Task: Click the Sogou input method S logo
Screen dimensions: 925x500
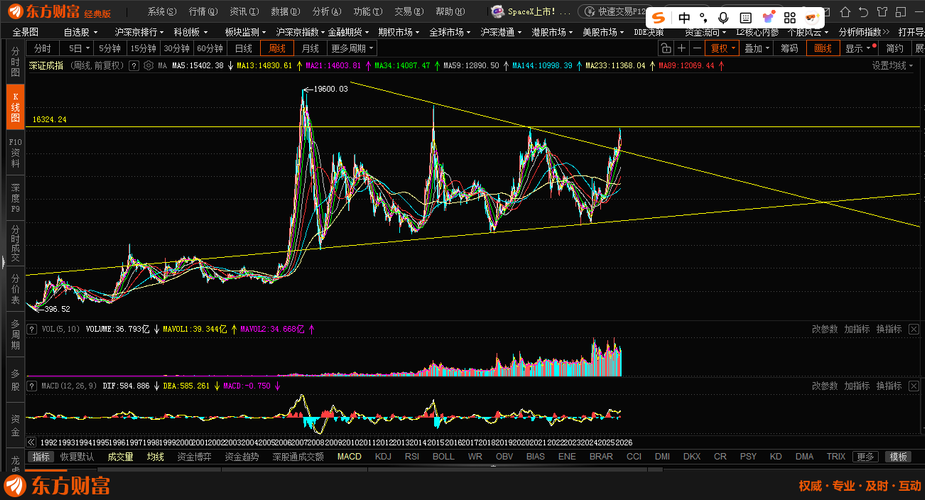Action: (x=658, y=18)
